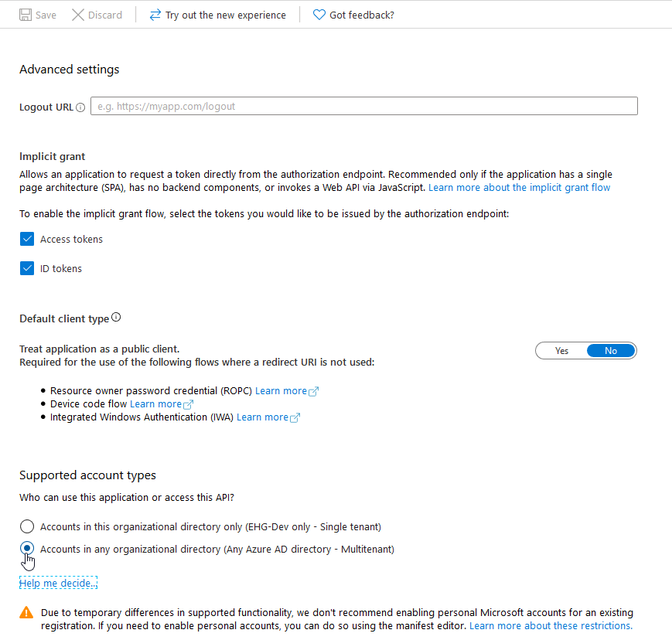Screen dimensions: 672x640
Task: Click No on the public client toggle
Action: tap(610, 350)
